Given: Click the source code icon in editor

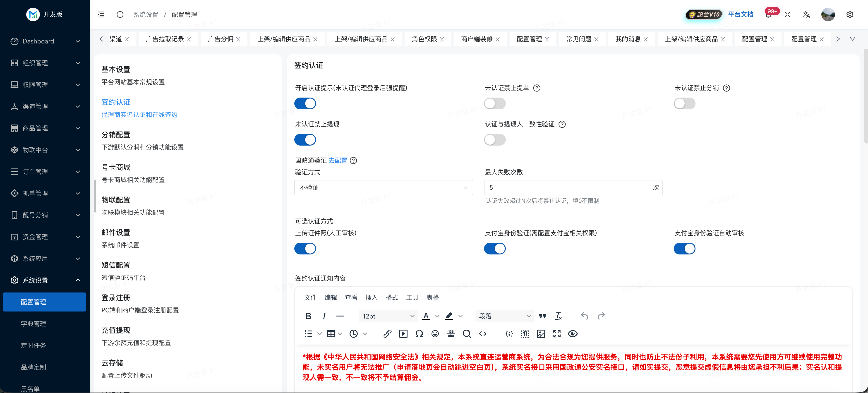Looking at the screenshot, I should click(482, 334).
